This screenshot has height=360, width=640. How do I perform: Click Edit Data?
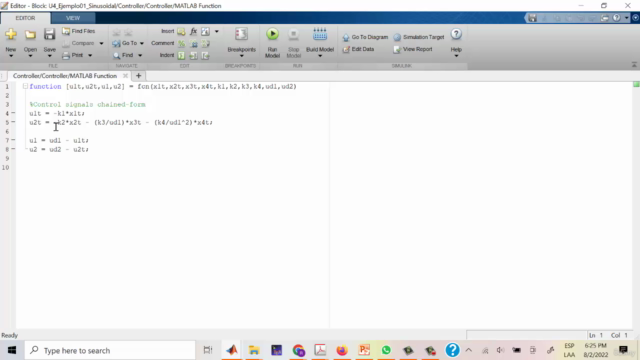click(x=358, y=49)
